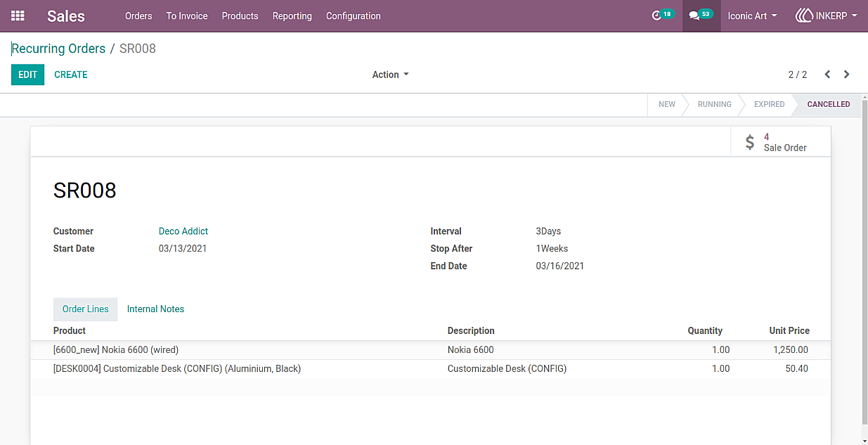
Task: Click the Stop After value 1Weeks
Action: click(552, 249)
